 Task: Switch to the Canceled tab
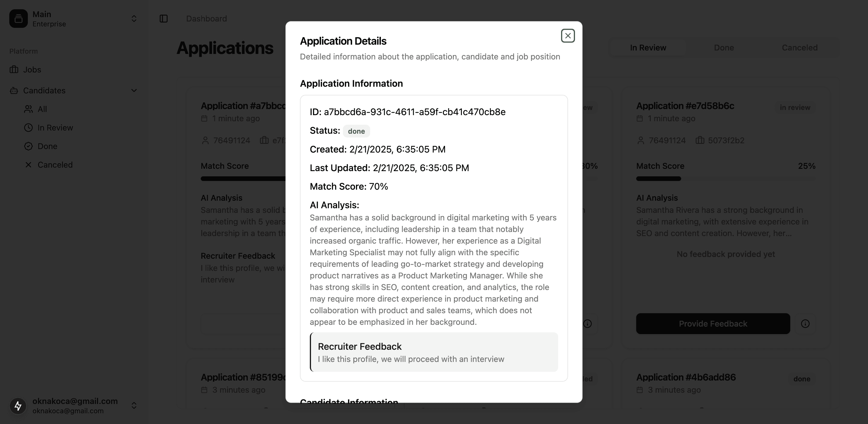click(x=800, y=48)
